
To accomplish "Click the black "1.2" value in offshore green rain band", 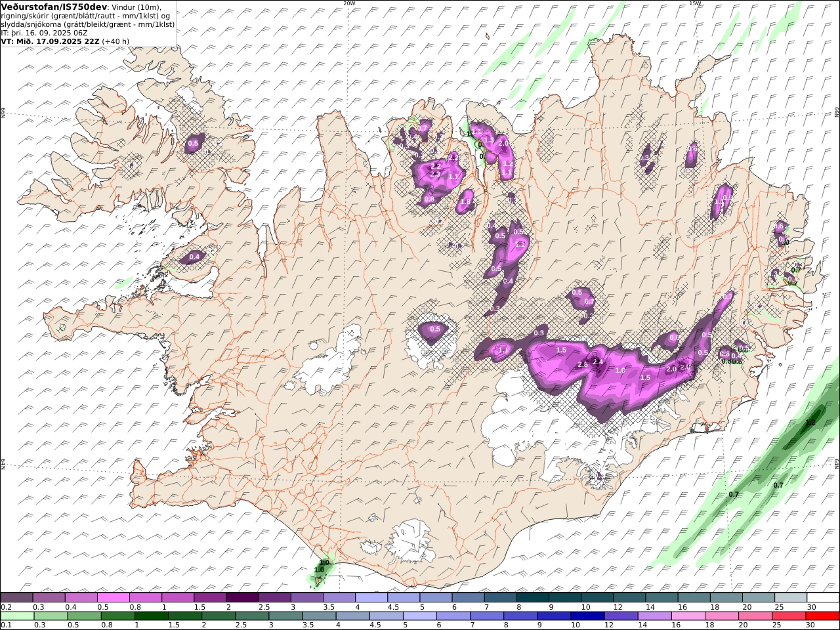I will pos(810,423).
